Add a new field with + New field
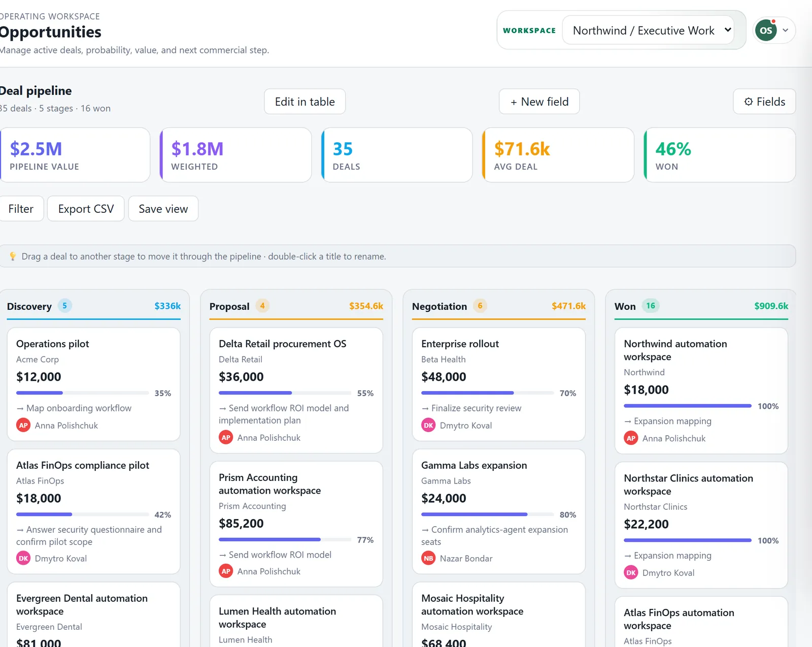This screenshot has height=647, width=812. pos(539,102)
